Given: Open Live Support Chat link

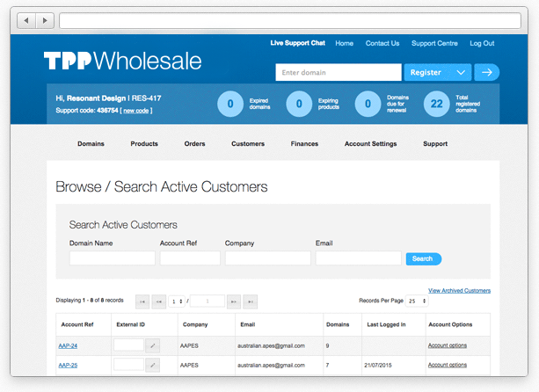Looking at the screenshot, I should point(297,43).
